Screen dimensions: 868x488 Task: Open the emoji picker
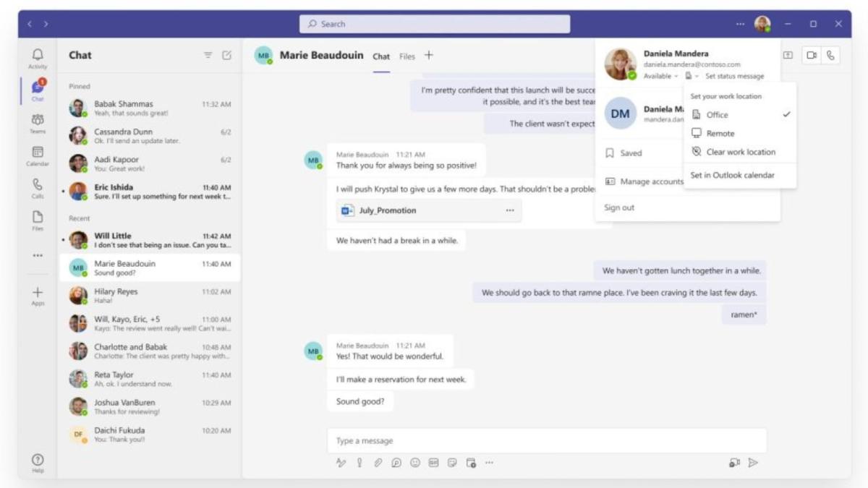click(415, 463)
